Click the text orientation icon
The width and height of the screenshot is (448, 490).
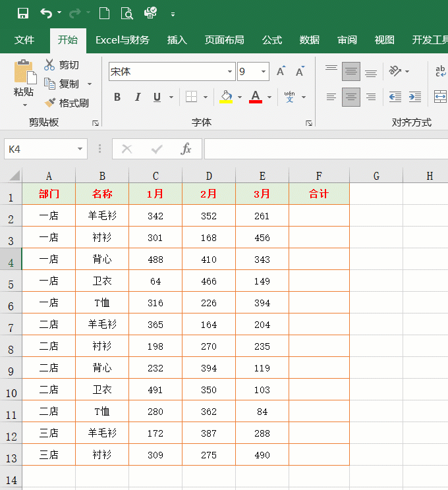pos(395,71)
